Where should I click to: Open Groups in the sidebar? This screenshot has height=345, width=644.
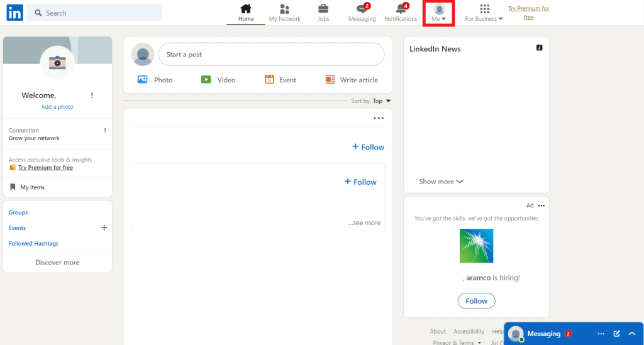click(18, 212)
